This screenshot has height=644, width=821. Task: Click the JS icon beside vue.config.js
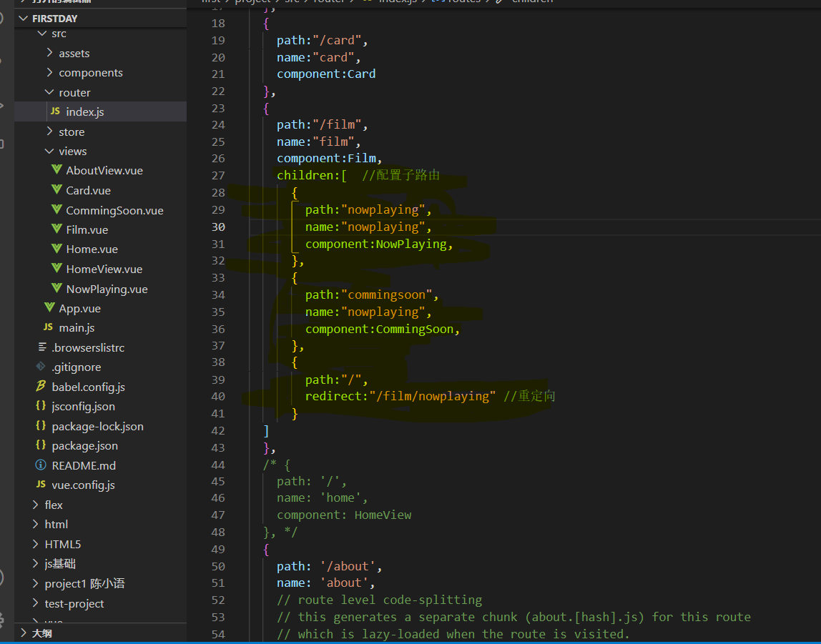(40, 485)
